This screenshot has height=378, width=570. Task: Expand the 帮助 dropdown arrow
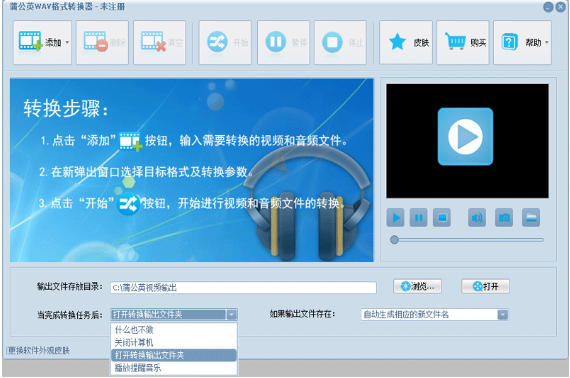pos(547,43)
